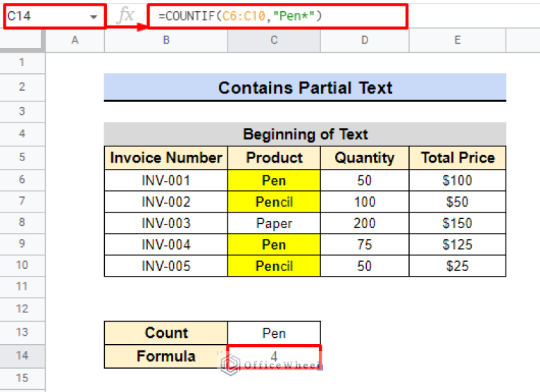Select the 'Total Price' header cell

point(458,158)
